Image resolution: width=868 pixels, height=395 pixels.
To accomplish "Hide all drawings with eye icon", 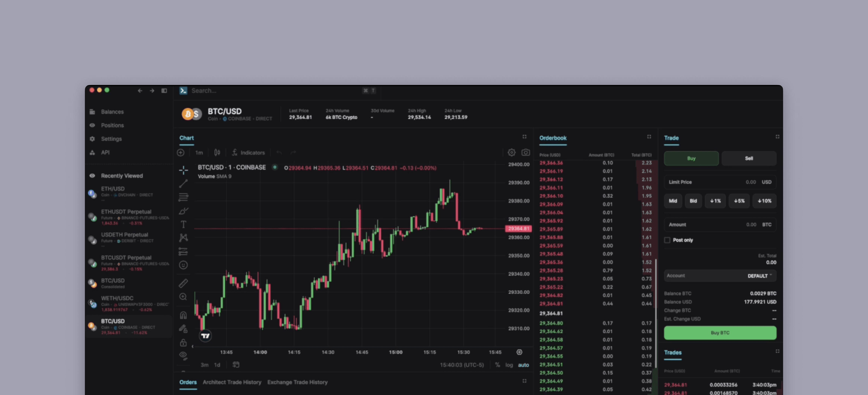I will 183,356.
